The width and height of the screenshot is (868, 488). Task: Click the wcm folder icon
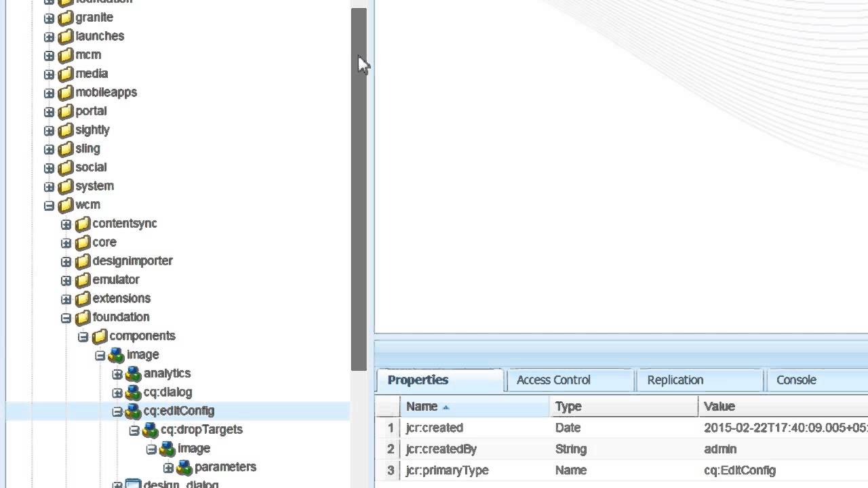point(66,205)
